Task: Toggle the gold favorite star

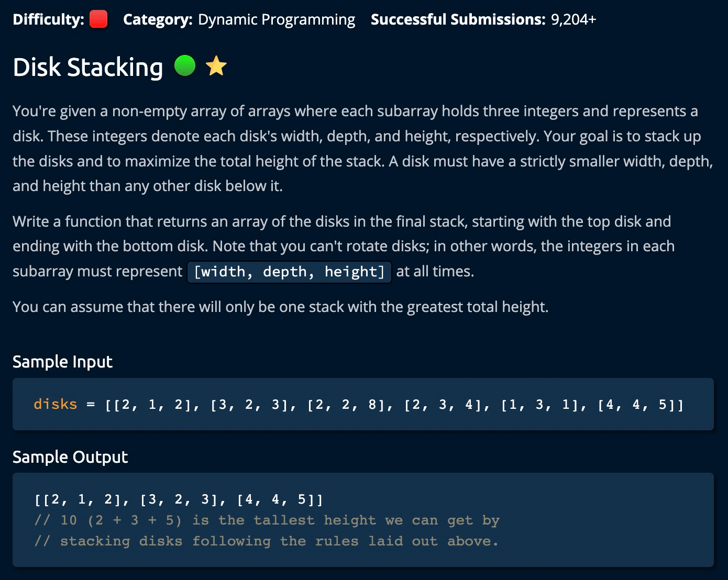Action: point(216,66)
